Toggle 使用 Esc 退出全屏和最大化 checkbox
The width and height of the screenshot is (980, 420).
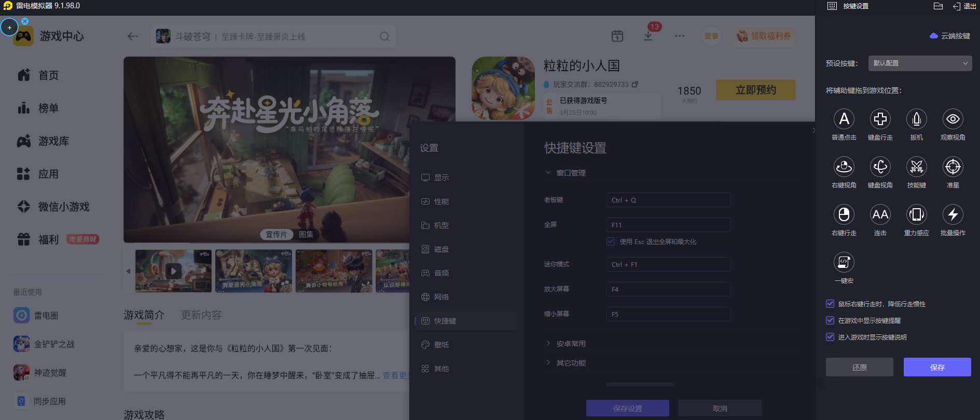[611, 241]
